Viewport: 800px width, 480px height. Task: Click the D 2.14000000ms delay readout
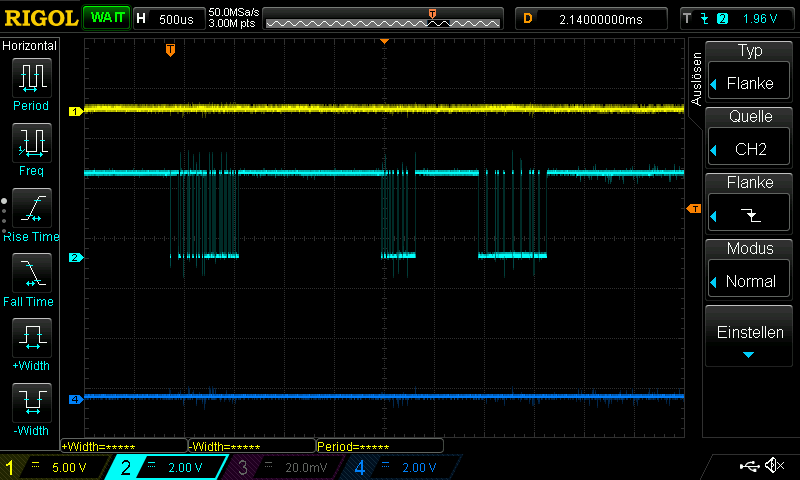591,19
